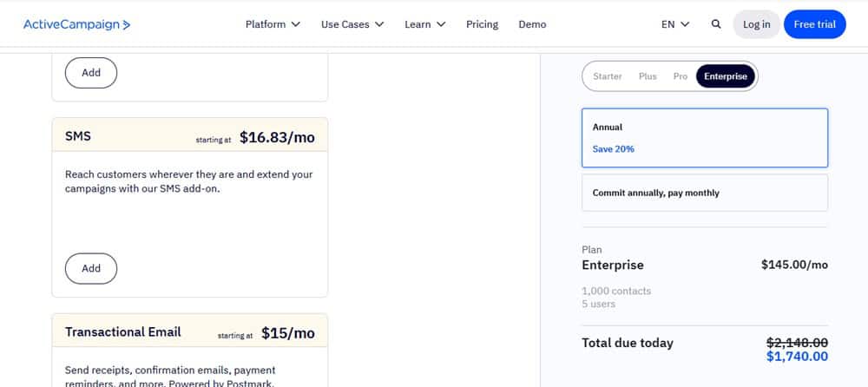Click the Transactional Email heading
Image resolution: width=868 pixels, height=387 pixels.
coord(123,331)
